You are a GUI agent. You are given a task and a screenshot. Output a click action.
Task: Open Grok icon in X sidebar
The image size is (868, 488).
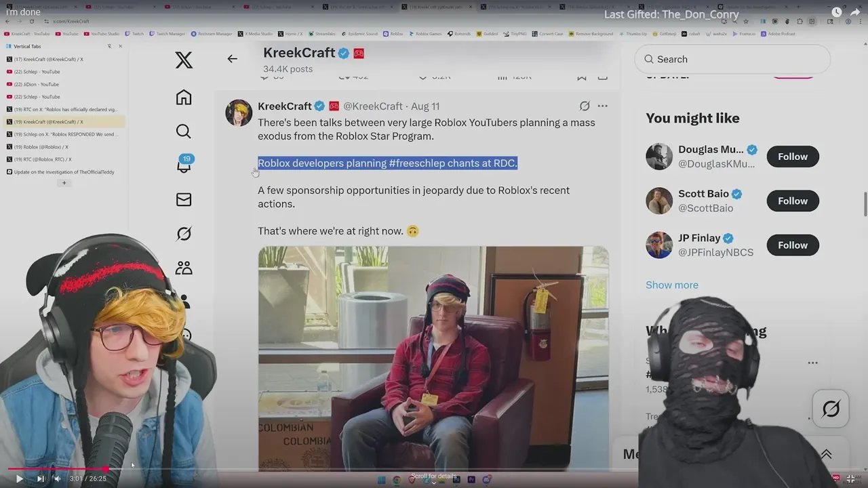(x=184, y=234)
